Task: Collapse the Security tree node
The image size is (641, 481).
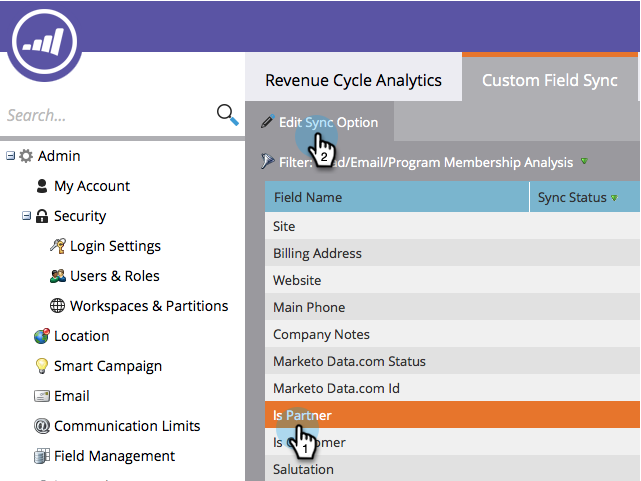Action: [x=26, y=215]
